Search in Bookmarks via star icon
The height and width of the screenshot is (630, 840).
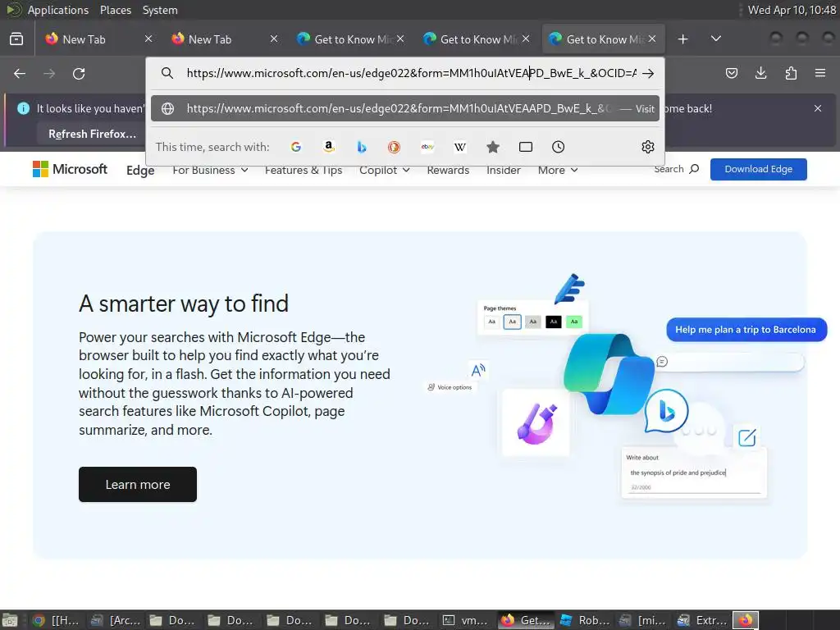tap(493, 147)
